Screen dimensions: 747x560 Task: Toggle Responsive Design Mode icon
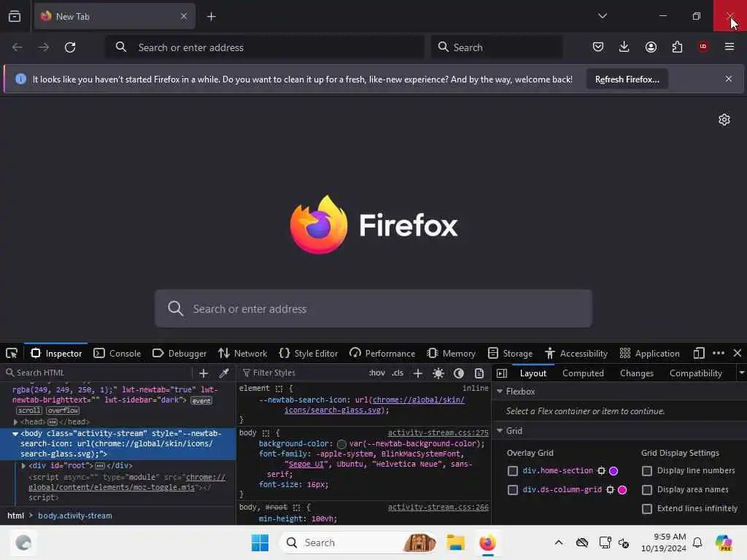point(698,354)
